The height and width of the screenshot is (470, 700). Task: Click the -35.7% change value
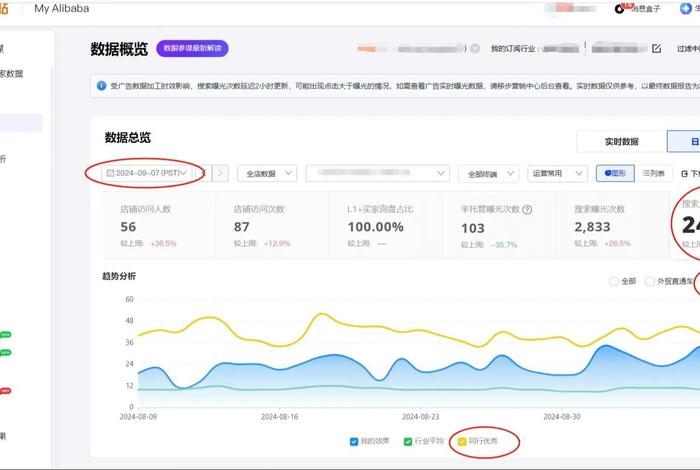(x=504, y=245)
